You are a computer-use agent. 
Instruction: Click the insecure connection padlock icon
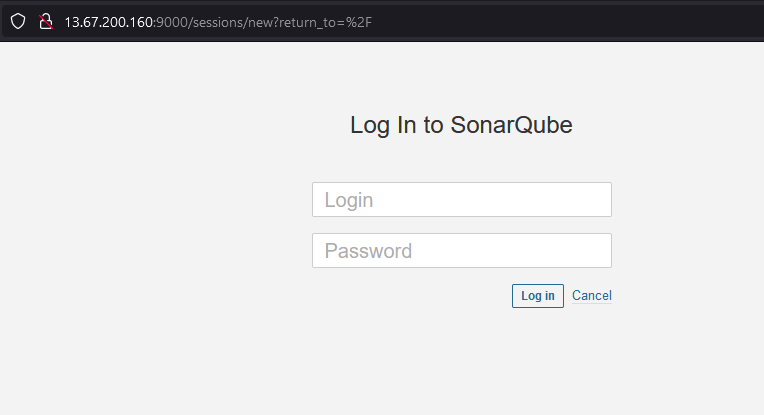tap(45, 21)
